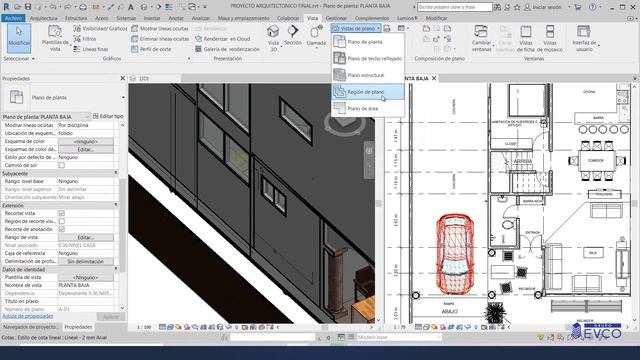Expand the view type selector dropdown
The image size is (640, 360).
[123, 98]
